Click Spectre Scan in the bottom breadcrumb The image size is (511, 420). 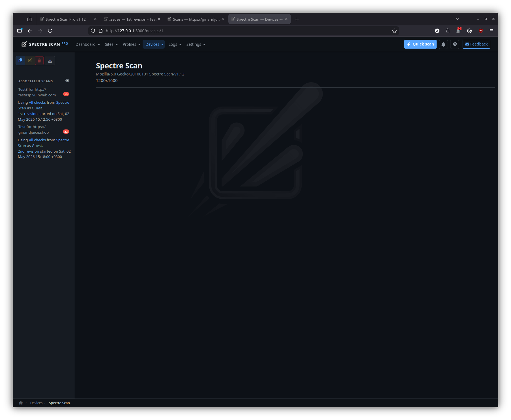59,403
